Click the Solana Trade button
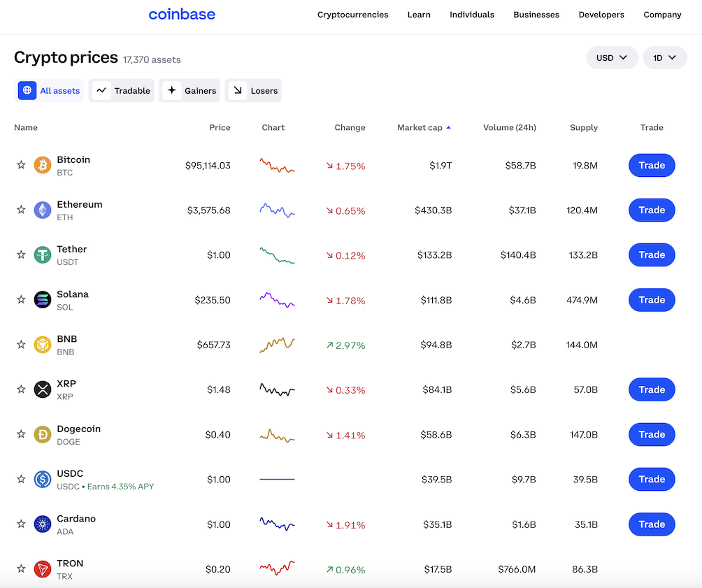 [652, 300]
